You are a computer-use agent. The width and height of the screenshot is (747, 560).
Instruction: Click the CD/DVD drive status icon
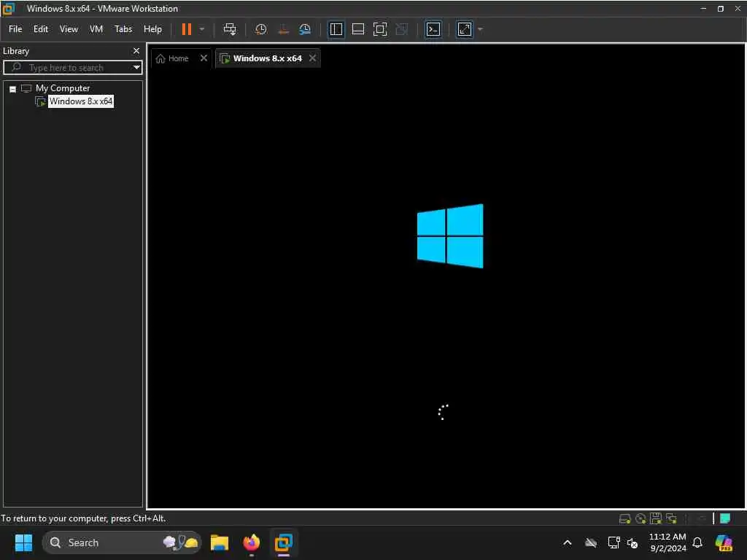point(640,518)
